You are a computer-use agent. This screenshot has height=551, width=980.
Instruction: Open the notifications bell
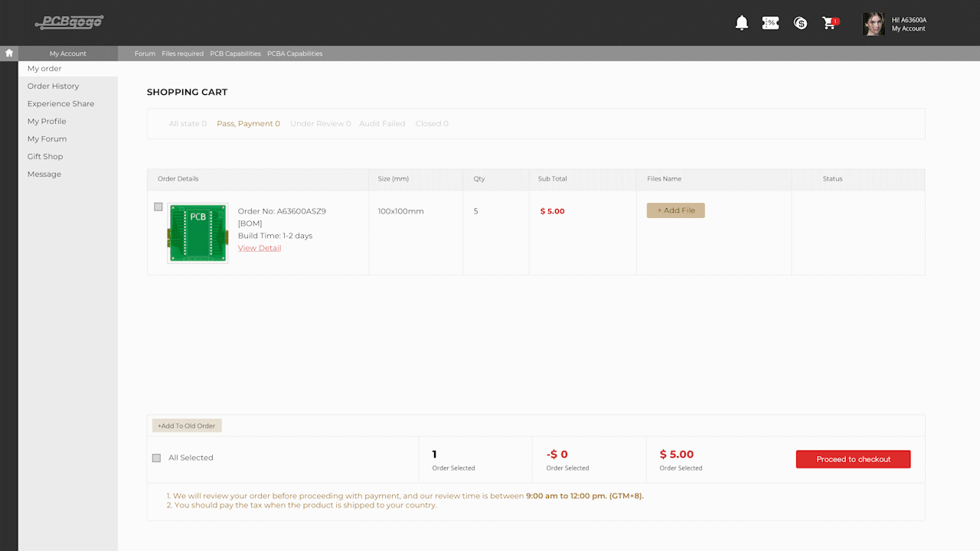741,23
